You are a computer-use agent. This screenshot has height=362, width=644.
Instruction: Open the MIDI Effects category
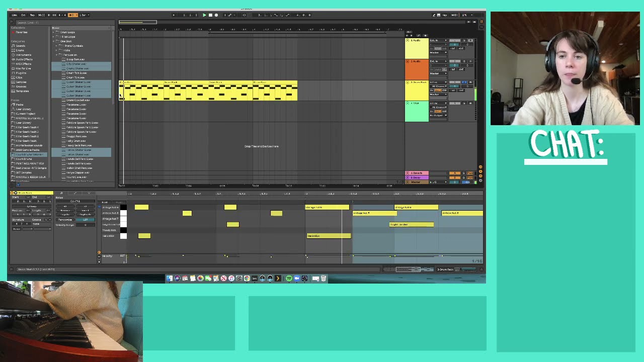pyautogui.click(x=24, y=64)
